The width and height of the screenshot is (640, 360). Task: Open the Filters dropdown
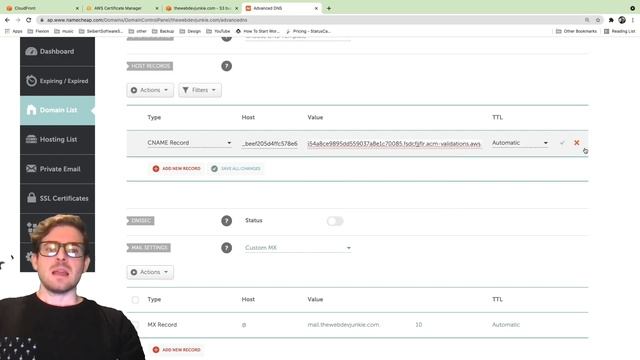click(x=200, y=90)
